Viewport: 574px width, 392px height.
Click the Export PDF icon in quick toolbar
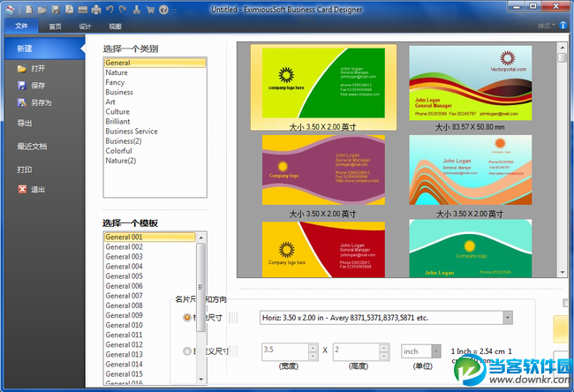click(69, 9)
